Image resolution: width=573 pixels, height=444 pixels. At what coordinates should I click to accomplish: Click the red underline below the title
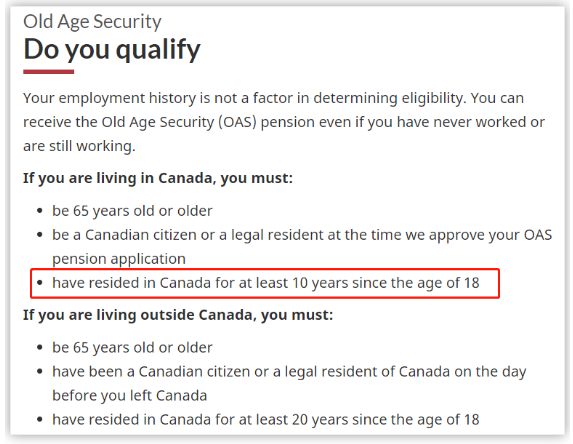point(49,72)
